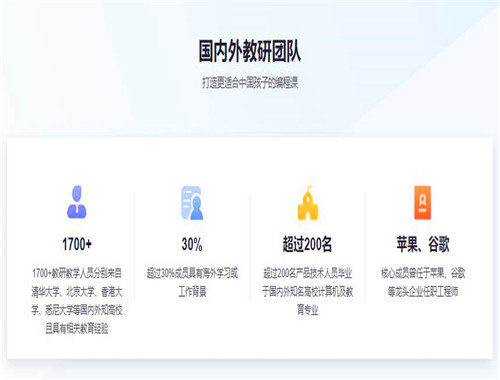Click the 等龙头企业任职工程师 text line
Image resolution: width=500 pixels, height=380 pixels.
click(x=423, y=292)
